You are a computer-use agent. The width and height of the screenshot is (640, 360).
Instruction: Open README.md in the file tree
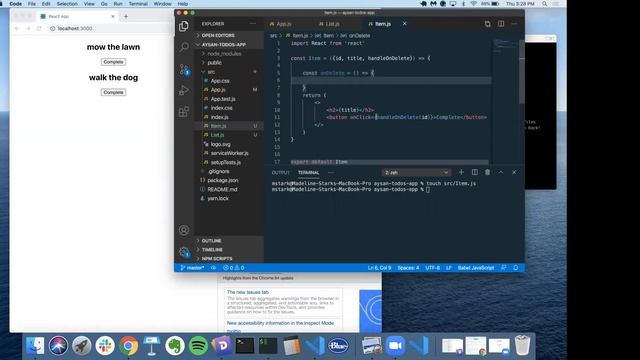(x=222, y=189)
